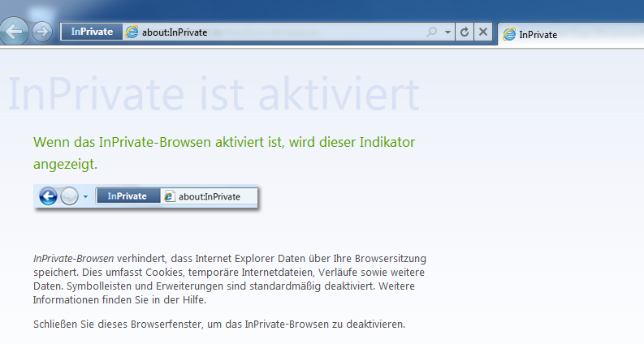Click the sentence 'Schließen Sie dieses Browserfenster'

click(x=219, y=325)
